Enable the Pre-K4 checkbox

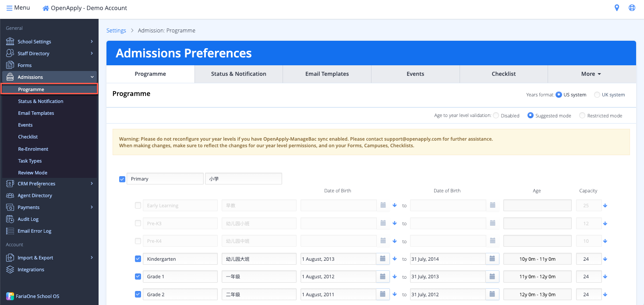tap(138, 241)
